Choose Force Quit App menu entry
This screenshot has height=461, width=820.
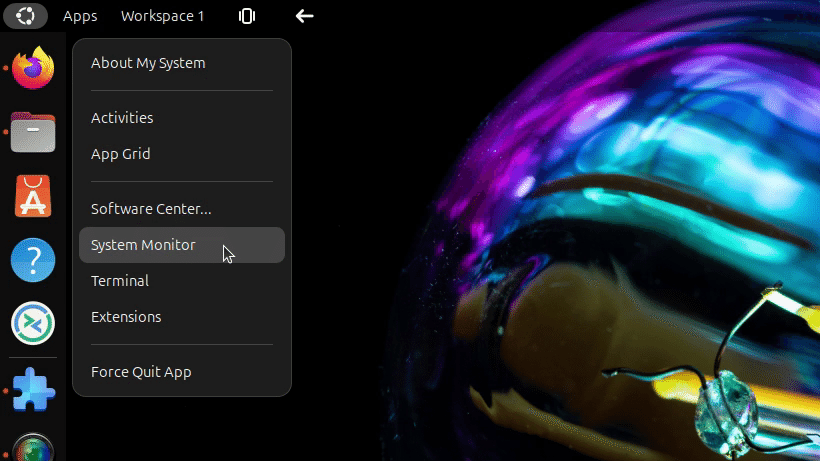(x=182, y=372)
